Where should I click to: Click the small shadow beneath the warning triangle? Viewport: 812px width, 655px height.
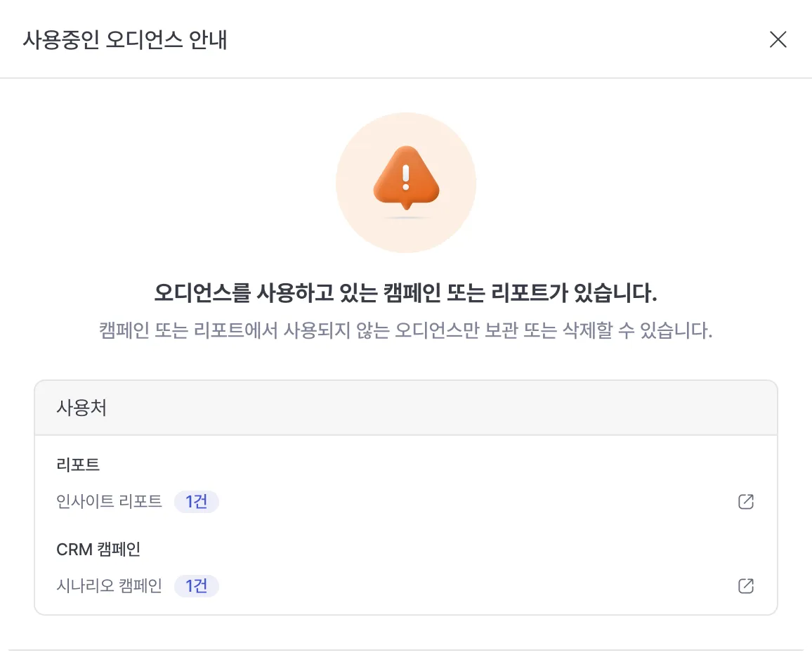click(x=406, y=219)
